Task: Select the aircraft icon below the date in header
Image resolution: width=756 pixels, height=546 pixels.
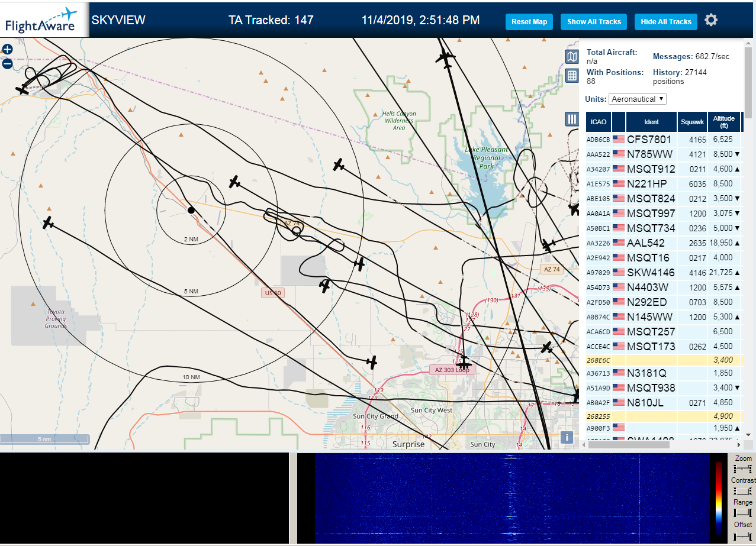Action: coord(445,57)
